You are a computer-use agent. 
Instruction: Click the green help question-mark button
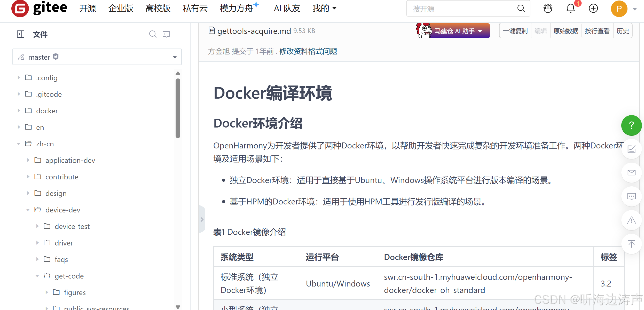click(631, 125)
